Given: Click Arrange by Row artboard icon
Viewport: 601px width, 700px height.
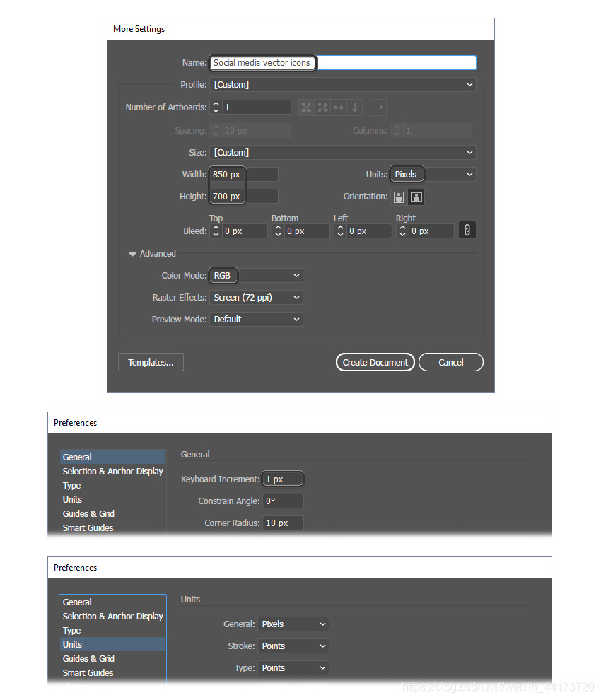Looking at the screenshot, I should [339, 107].
